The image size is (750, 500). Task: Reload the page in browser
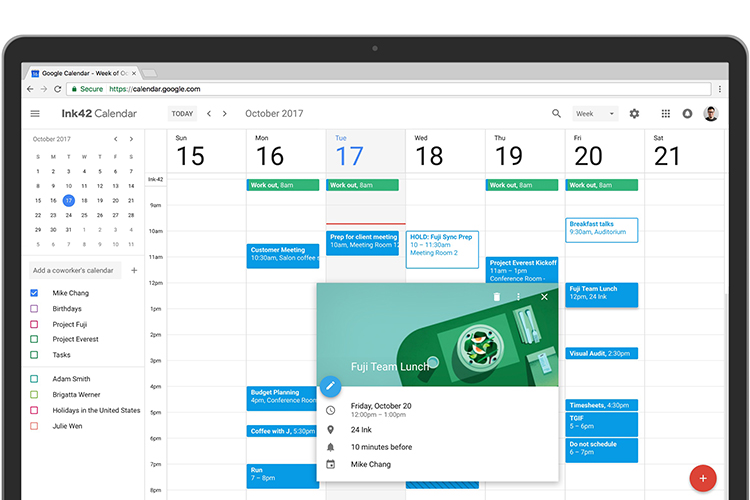tap(57, 89)
